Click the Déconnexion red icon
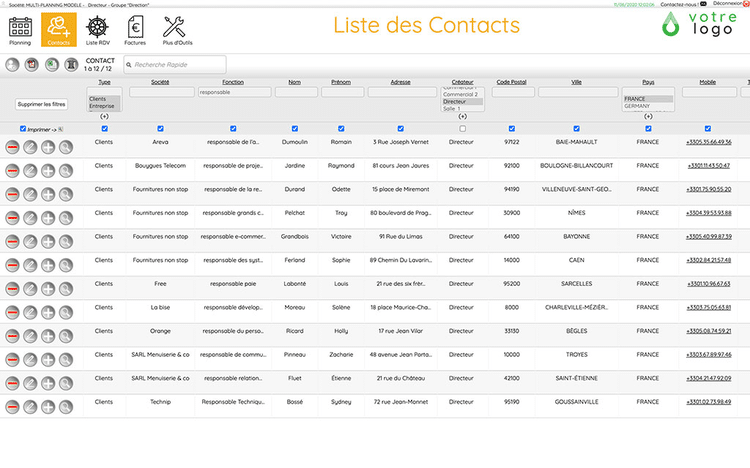The width and height of the screenshot is (750, 468). (746, 3)
